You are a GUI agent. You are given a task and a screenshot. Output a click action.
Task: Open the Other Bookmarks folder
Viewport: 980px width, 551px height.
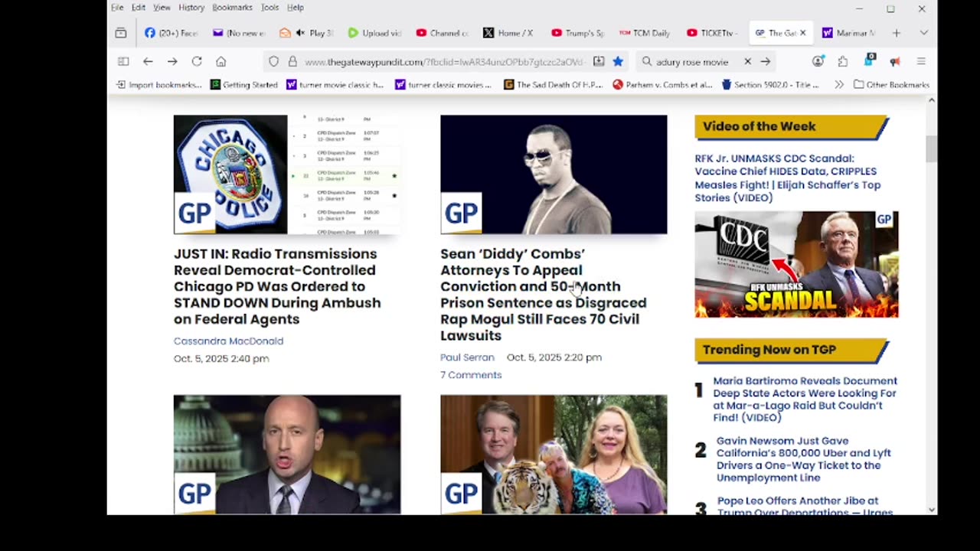[x=891, y=85]
